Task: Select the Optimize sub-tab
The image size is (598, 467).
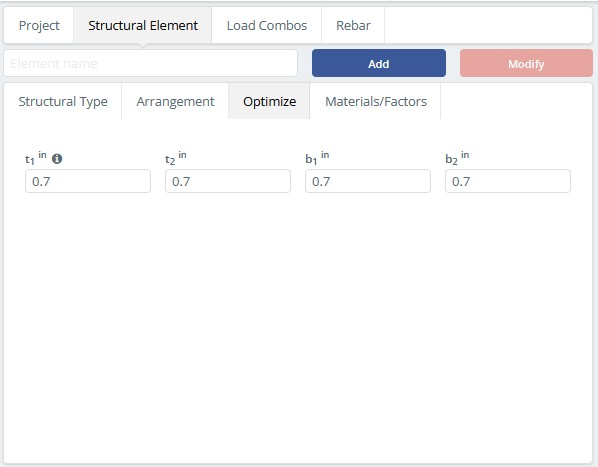Action: [x=269, y=101]
